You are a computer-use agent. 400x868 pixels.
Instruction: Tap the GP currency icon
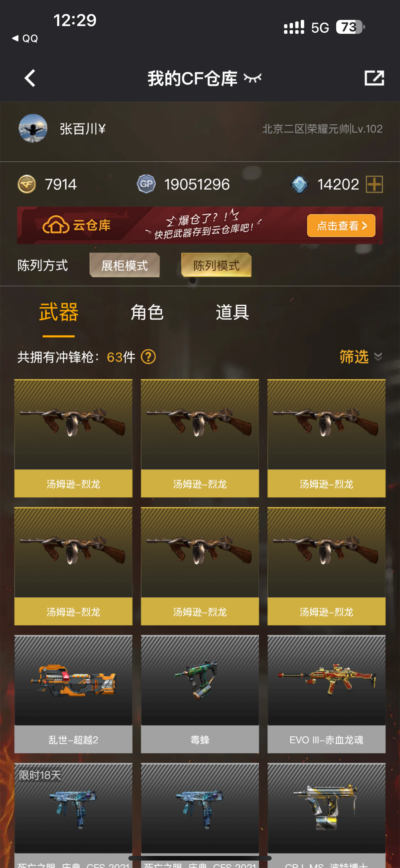click(146, 184)
